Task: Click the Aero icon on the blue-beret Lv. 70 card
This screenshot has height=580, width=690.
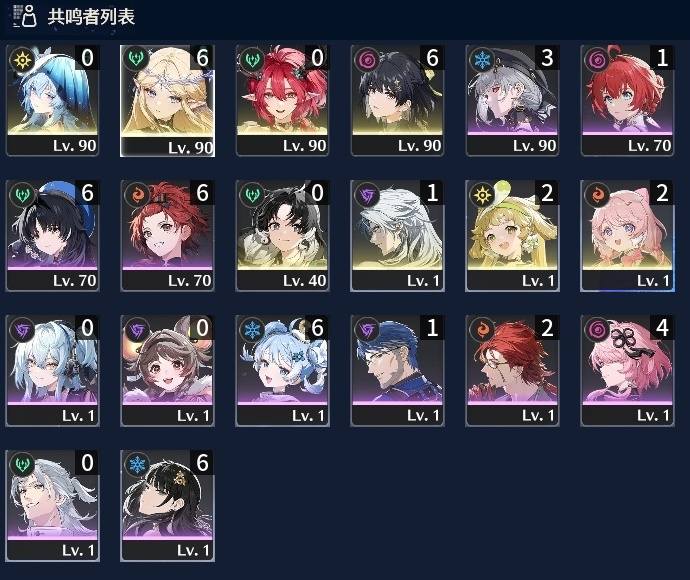Action: point(22,194)
